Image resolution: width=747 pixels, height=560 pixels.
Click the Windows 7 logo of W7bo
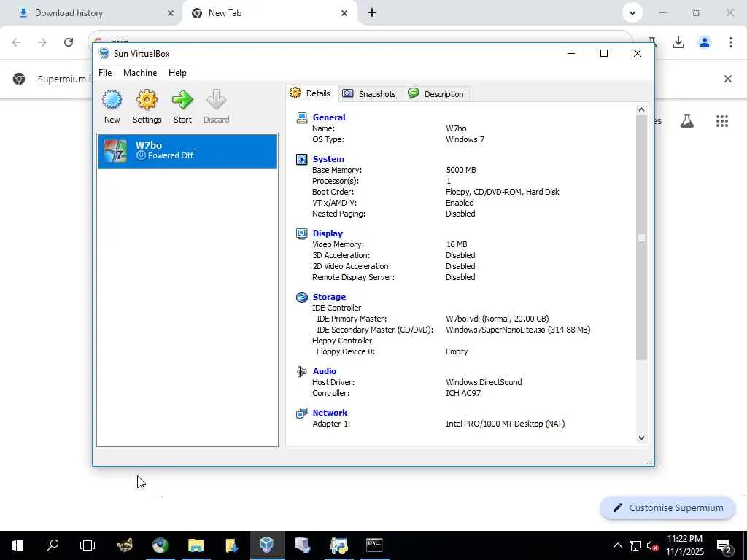[115, 151]
